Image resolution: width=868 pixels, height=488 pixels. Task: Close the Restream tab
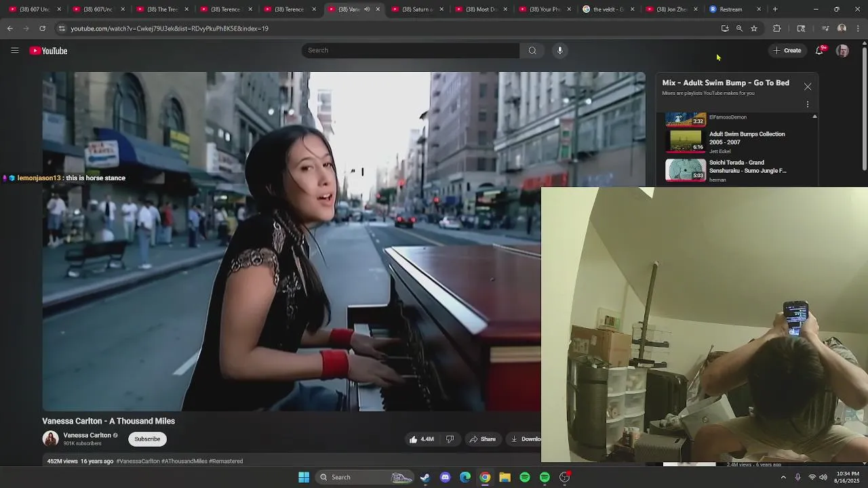point(759,9)
